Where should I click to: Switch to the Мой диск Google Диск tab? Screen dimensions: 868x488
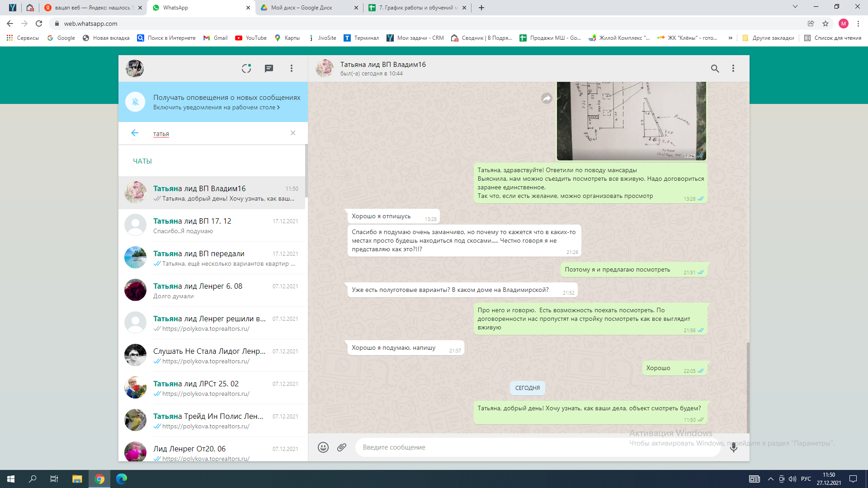pyautogui.click(x=302, y=8)
